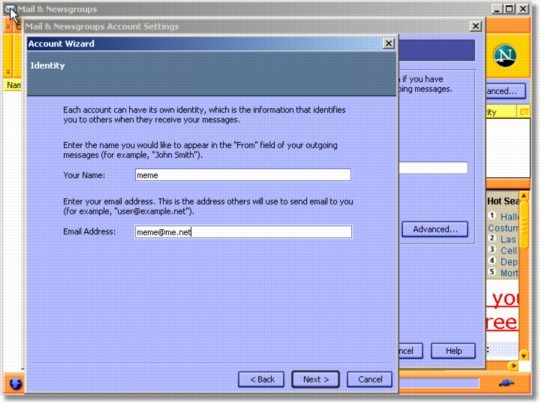Maximize the Mail & Newsgroups window

coord(510,9)
